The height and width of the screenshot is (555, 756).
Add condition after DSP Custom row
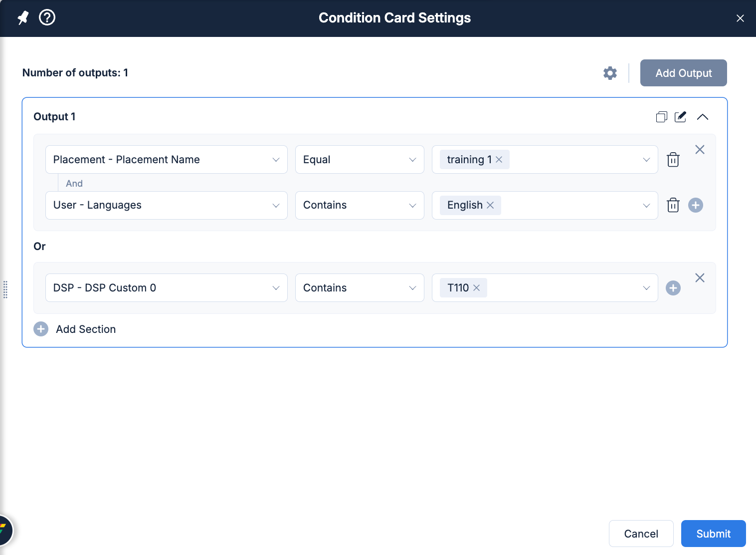click(x=673, y=288)
